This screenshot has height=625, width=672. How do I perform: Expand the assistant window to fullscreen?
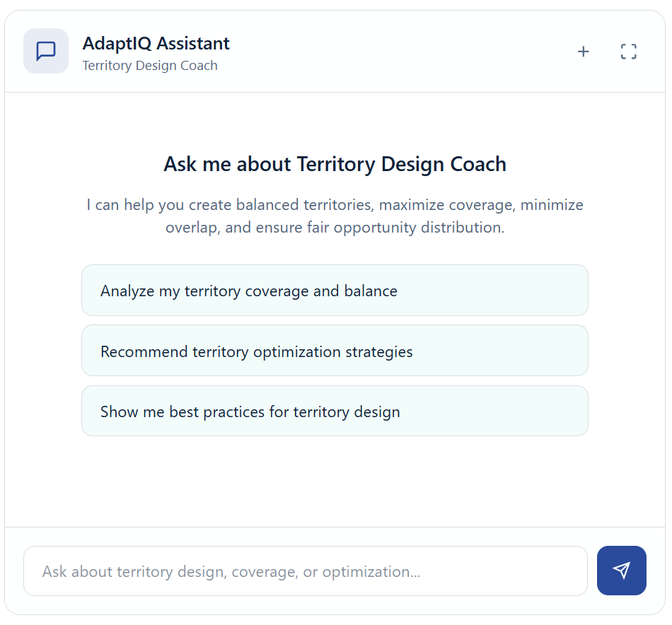tap(628, 51)
